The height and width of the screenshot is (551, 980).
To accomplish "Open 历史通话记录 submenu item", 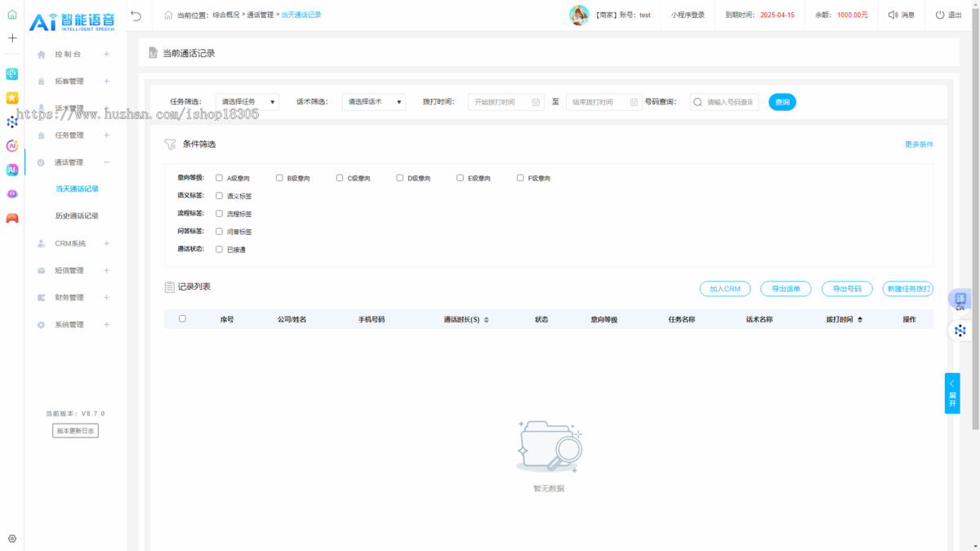I will click(x=77, y=216).
